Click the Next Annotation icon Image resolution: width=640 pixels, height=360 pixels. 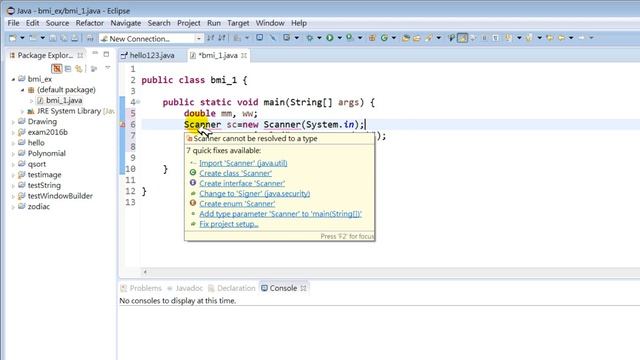click(509, 38)
